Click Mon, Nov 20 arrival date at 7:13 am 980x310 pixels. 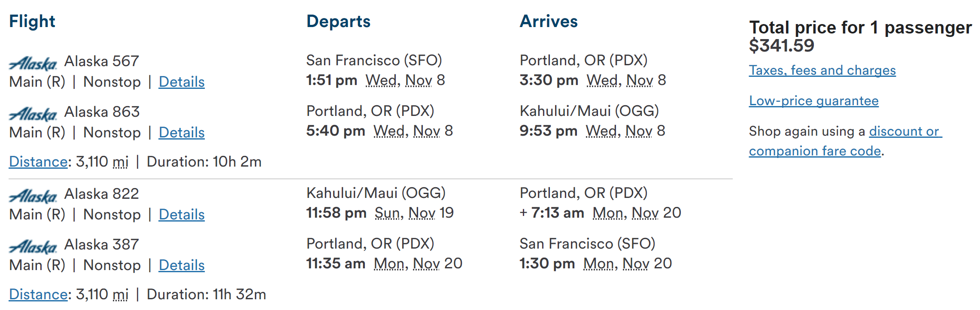[x=637, y=213]
